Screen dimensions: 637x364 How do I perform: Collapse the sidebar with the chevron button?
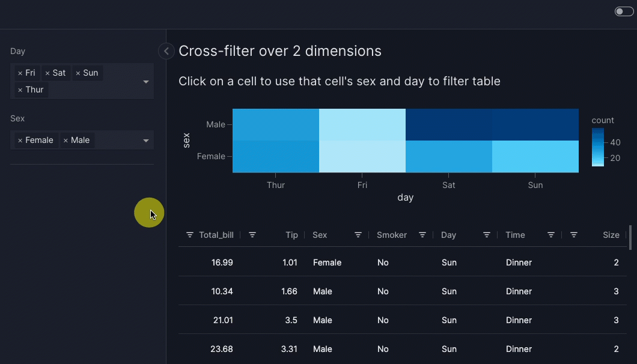point(166,51)
